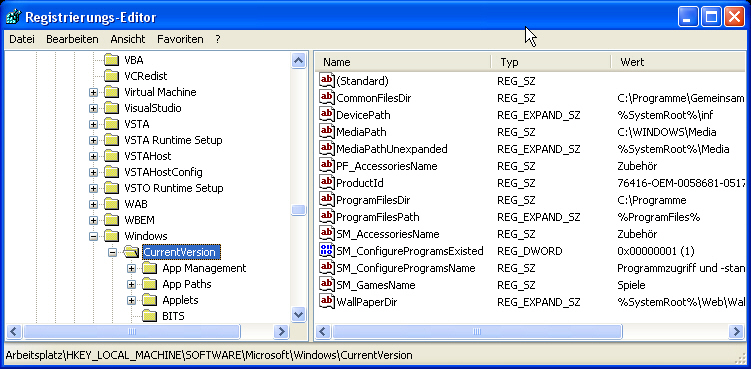Select the VSTAHost tree key

148,156
